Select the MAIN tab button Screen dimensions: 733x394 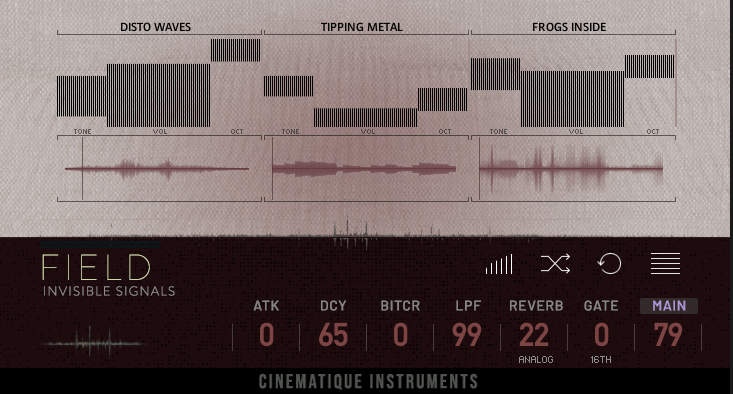[669, 306]
